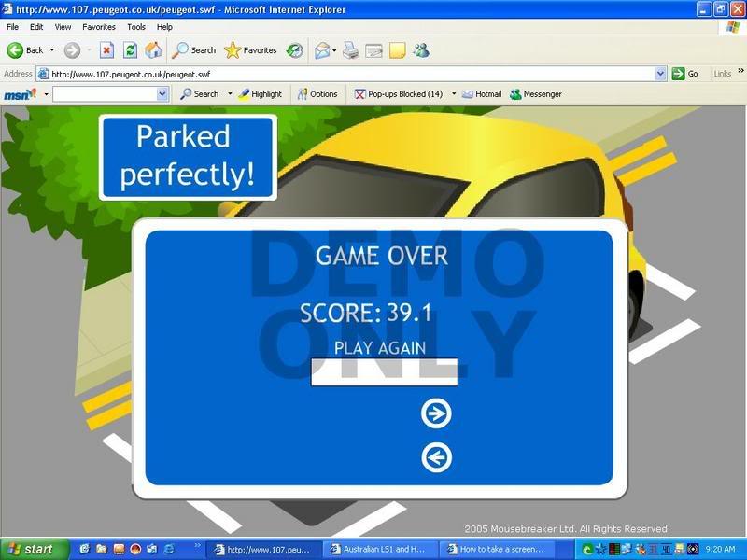Open the MSN search box dropdown
This screenshot has width=747, height=560.
pos(162,94)
